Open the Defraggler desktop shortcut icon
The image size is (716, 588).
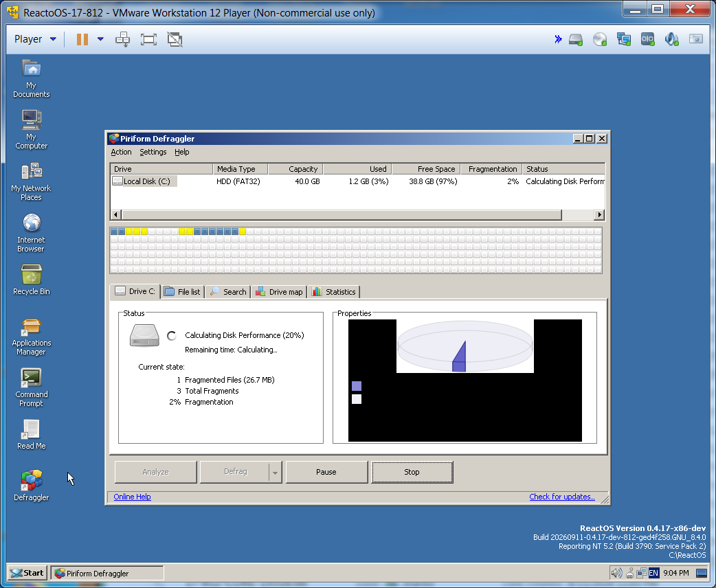coord(31,485)
